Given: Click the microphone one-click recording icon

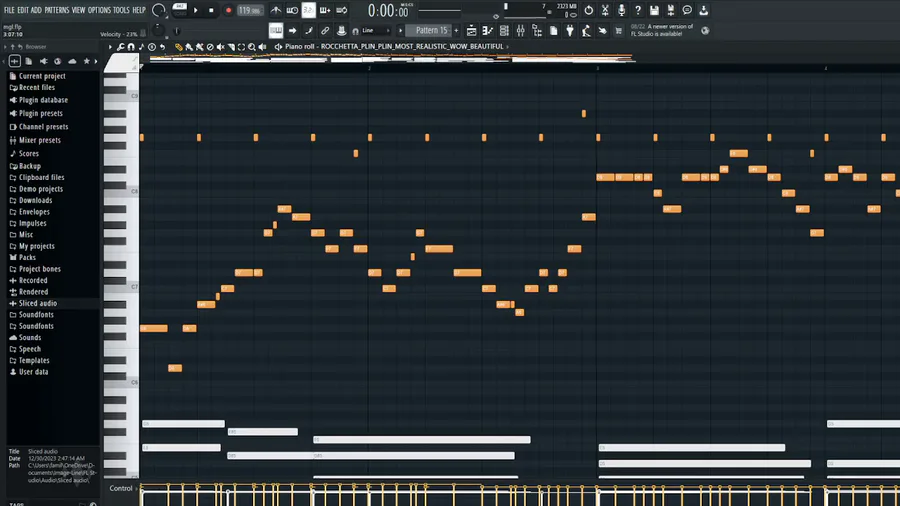Looking at the screenshot, I should (622, 10).
